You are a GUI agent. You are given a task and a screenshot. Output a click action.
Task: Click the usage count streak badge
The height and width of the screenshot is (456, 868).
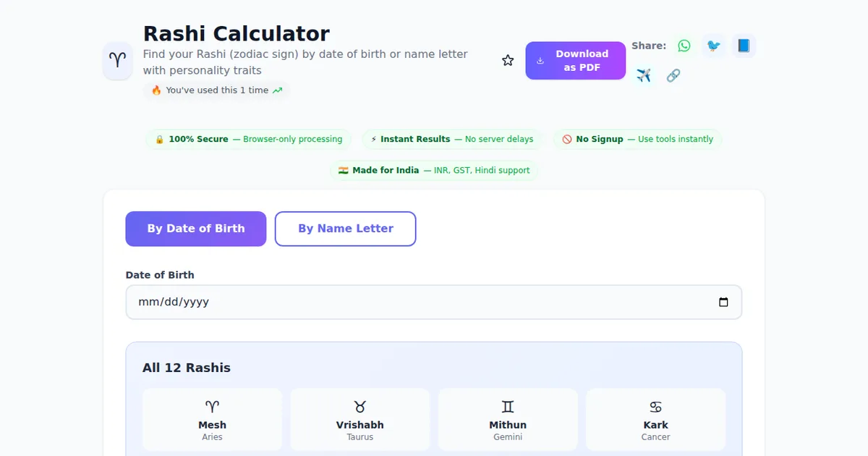[x=216, y=90]
